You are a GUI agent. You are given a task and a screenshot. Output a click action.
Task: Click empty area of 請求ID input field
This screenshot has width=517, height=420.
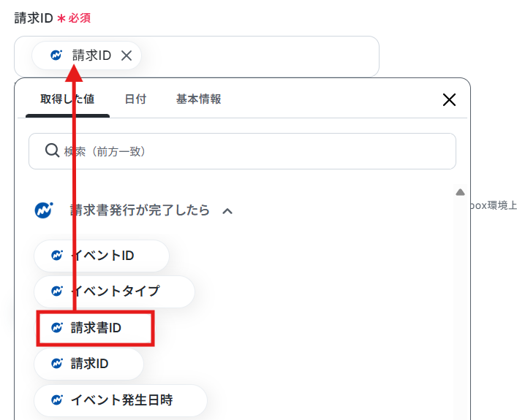tap(260, 56)
